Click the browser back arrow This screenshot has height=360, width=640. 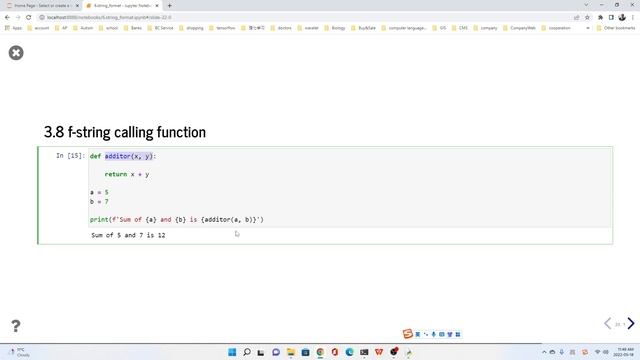click(7, 18)
